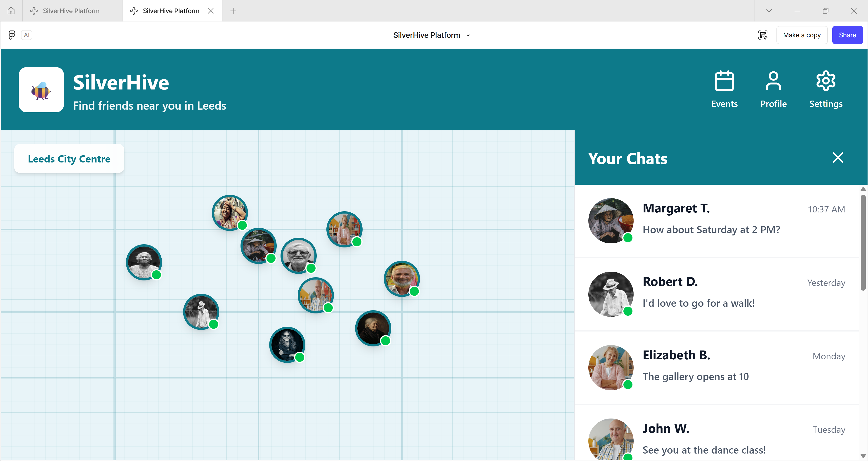This screenshot has height=461, width=868.
Task: Expand the tab list chevron
Action: 769,11
